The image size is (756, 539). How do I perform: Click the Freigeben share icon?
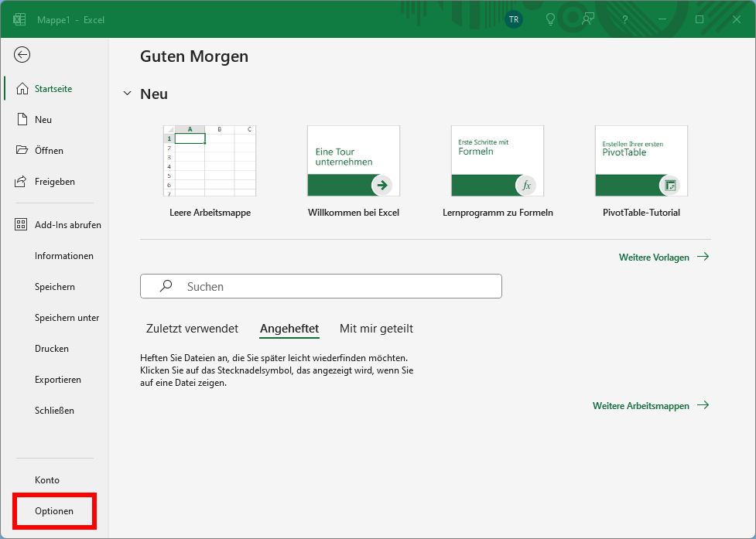point(22,181)
